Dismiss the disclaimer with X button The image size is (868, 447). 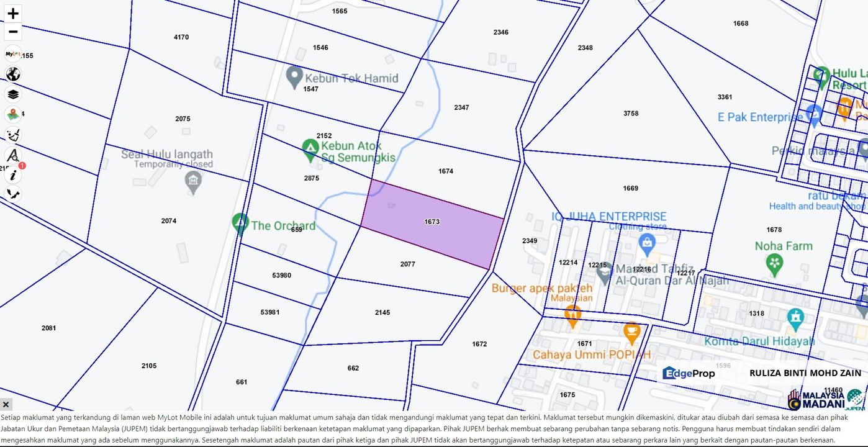pyautogui.click(x=6, y=405)
